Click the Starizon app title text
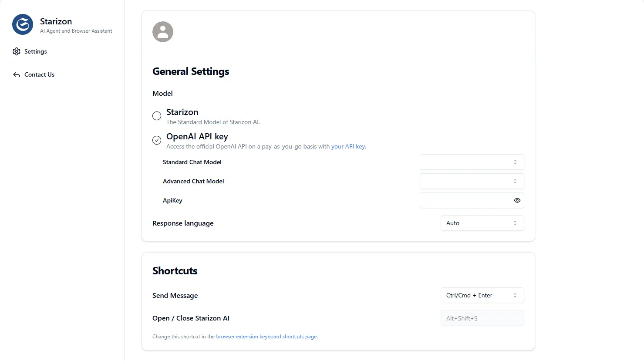Screen dimensions: 644x361 (x=56, y=21)
